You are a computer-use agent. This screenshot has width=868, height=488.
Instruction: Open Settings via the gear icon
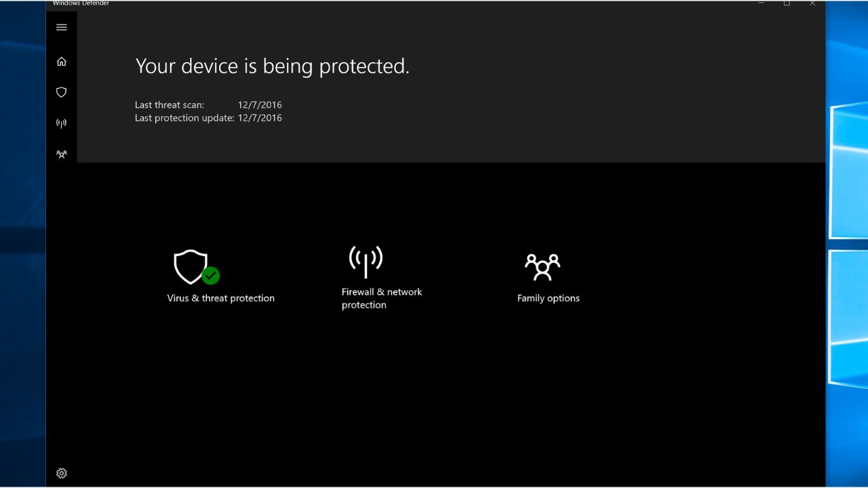62,473
